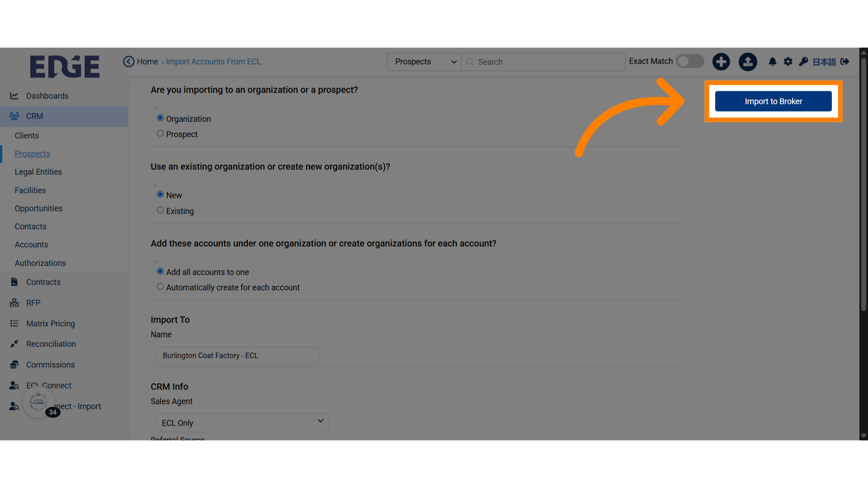
Task: Click the ECL Connect - Import user icon
Action: click(x=14, y=406)
